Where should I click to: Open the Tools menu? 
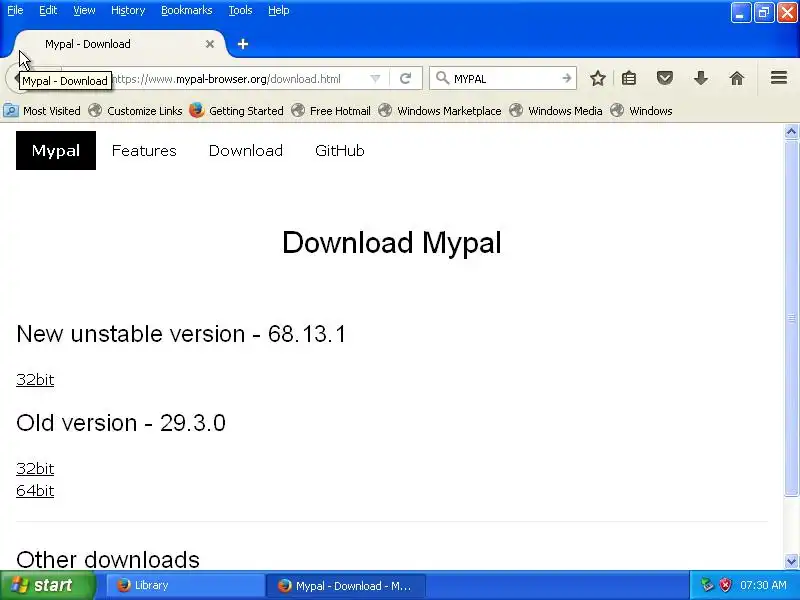coord(240,10)
